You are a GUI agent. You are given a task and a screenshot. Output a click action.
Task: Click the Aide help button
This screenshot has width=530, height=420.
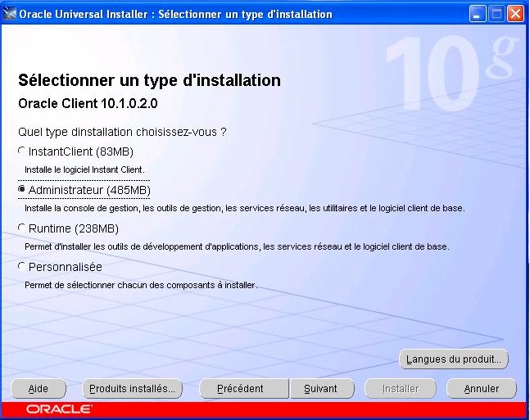39,389
